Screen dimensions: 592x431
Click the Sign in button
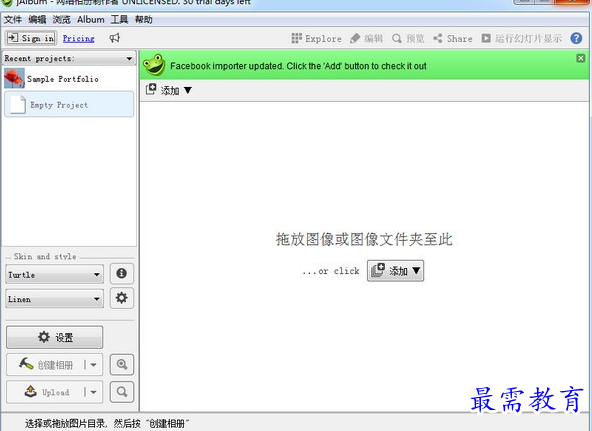(31, 38)
